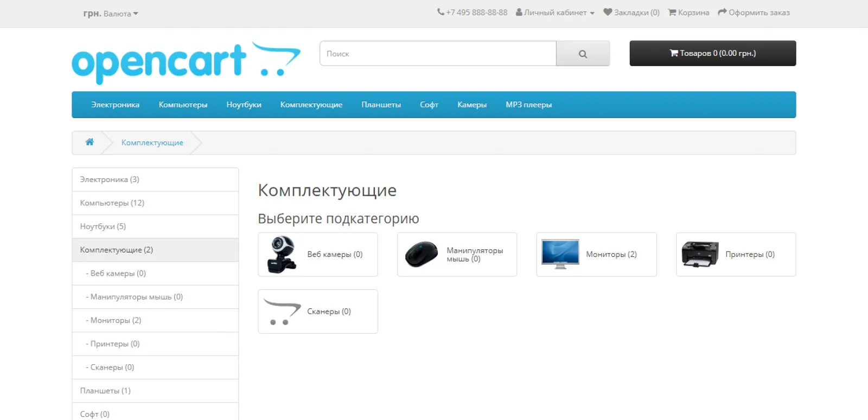This screenshot has width=868, height=420.
Task: Select Компьютеры (12) in the sidebar
Action: click(x=155, y=203)
